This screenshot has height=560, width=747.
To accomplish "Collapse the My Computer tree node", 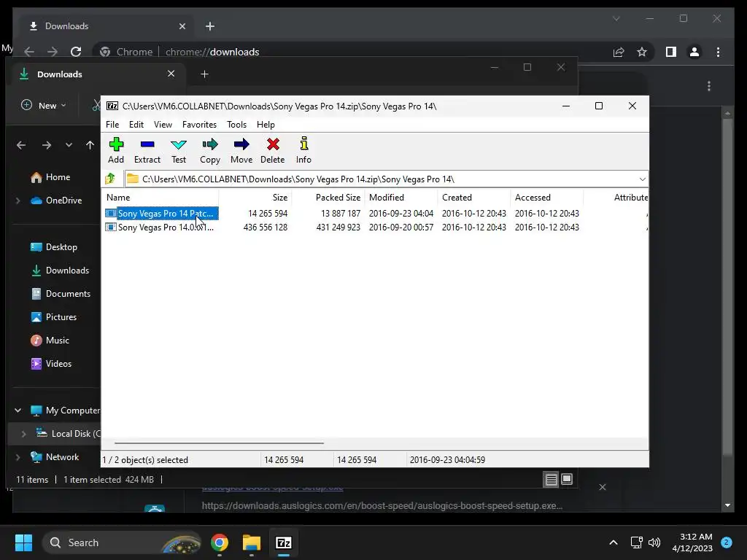I will point(18,410).
